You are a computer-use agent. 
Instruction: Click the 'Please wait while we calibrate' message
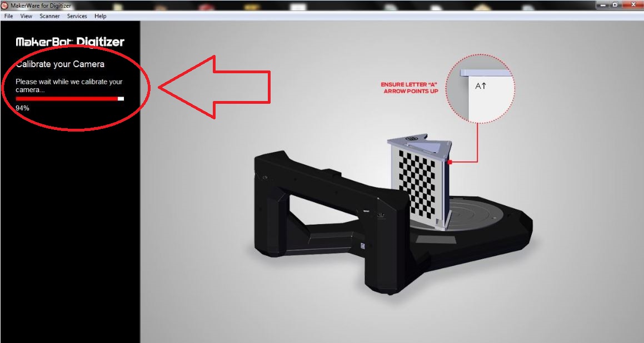[69, 85]
